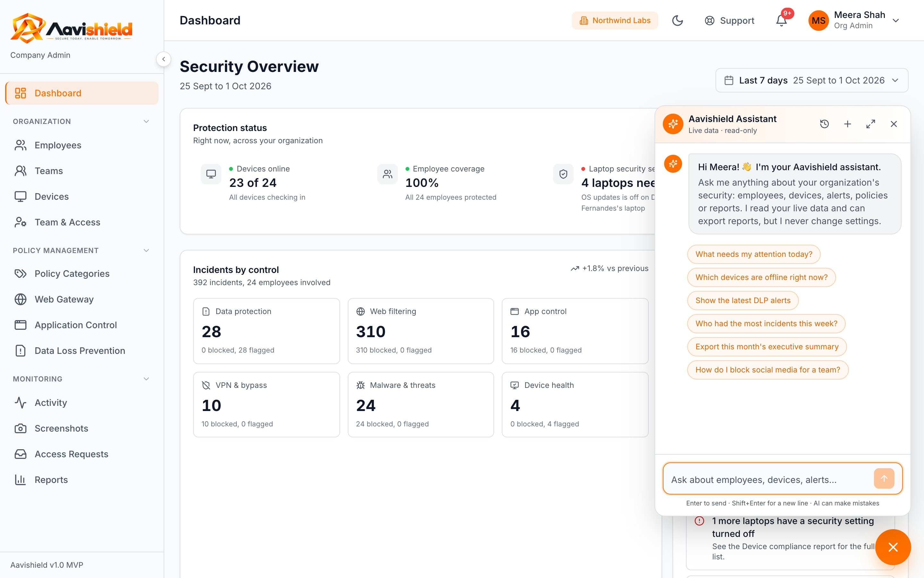Click the Web Gateway globe icon

(x=21, y=299)
